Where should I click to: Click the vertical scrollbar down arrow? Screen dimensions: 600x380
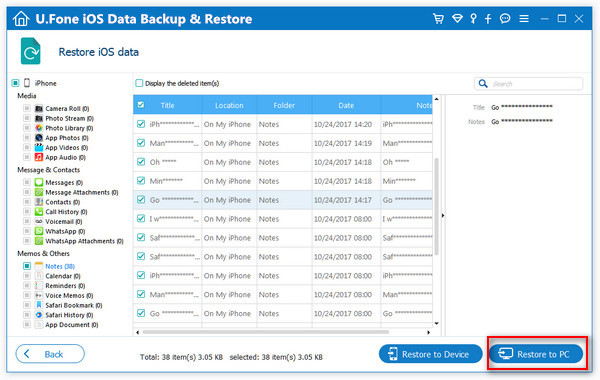[x=437, y=324]
